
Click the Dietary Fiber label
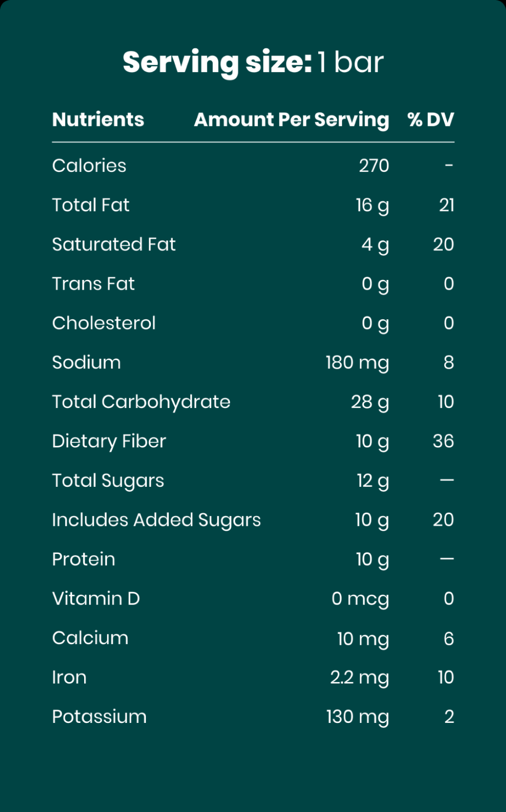tap(109, 442)
